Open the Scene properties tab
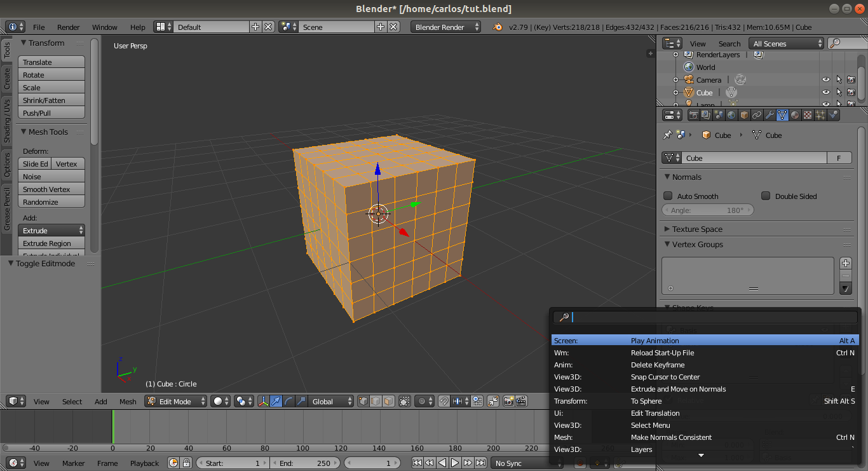868x471 pixels. pyautogui.click(x=719, y=115)
